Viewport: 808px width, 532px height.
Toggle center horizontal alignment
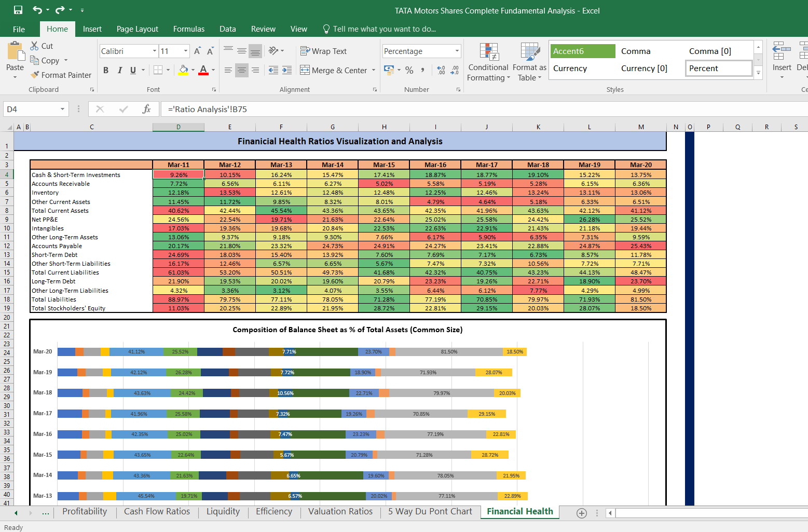[242, 70]
